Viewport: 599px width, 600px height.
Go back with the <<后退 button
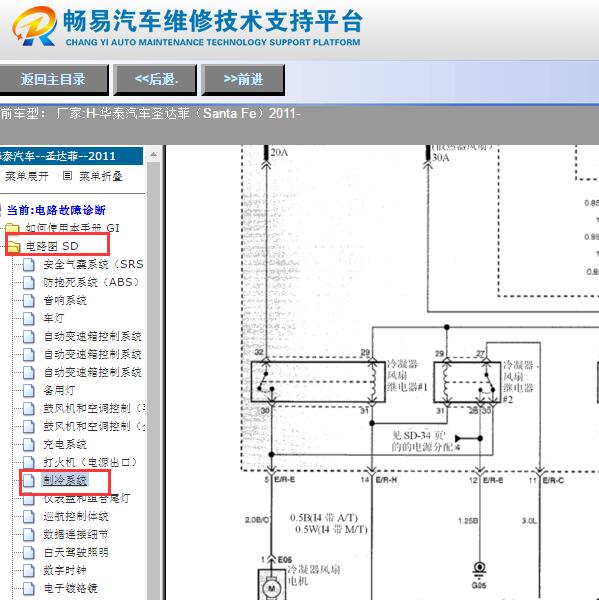(156, 80)
